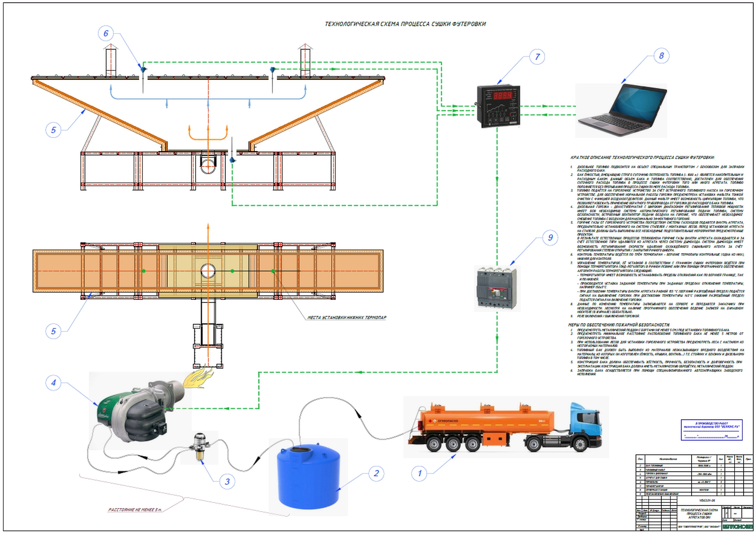
Task: Click the organization name cell in title block
Action: (700, 526)
